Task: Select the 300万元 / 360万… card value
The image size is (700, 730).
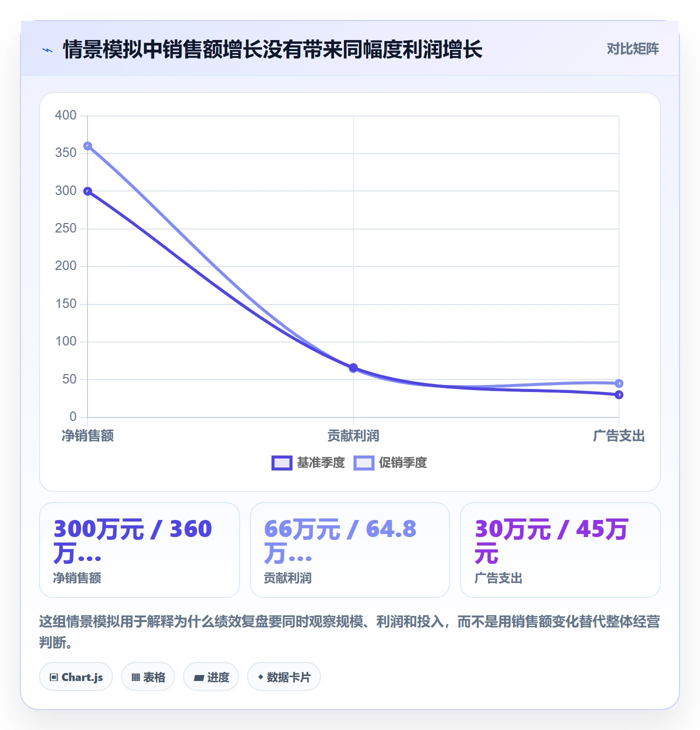Action: pos(133,541)
